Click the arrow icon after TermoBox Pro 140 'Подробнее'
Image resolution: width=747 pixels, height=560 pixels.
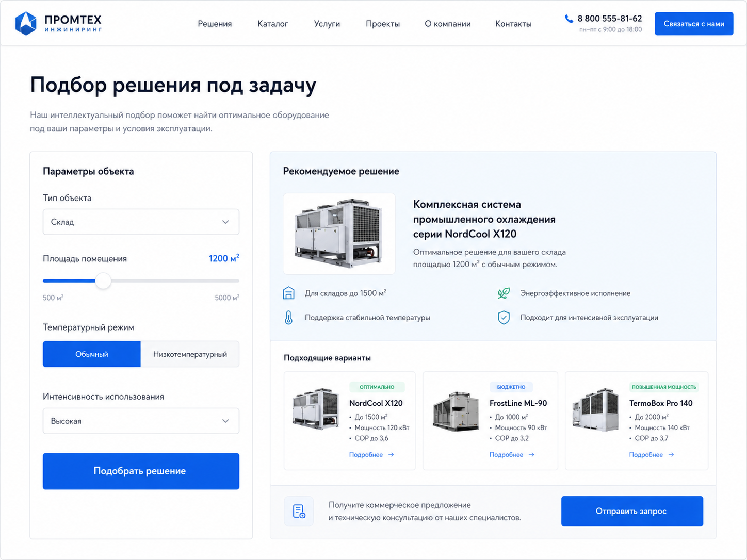(671, 455)
